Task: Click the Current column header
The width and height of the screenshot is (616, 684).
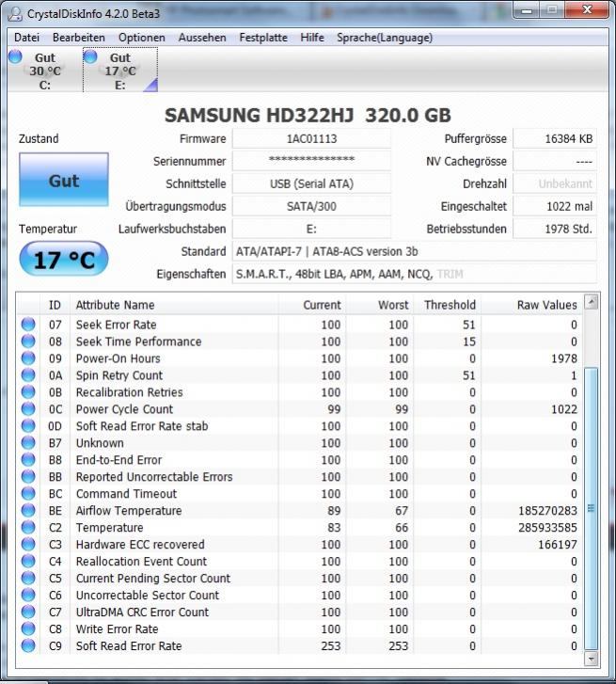Action: tap(312, 305)
